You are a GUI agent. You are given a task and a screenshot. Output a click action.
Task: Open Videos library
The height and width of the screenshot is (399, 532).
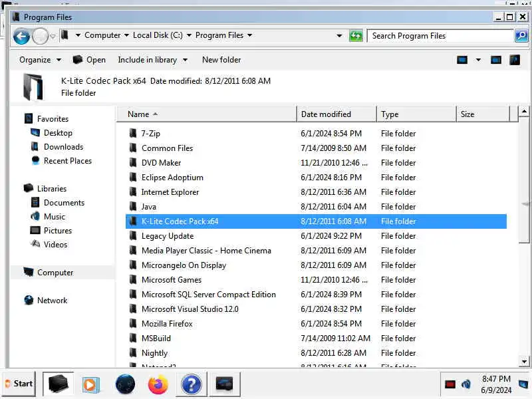coord(49,244)
